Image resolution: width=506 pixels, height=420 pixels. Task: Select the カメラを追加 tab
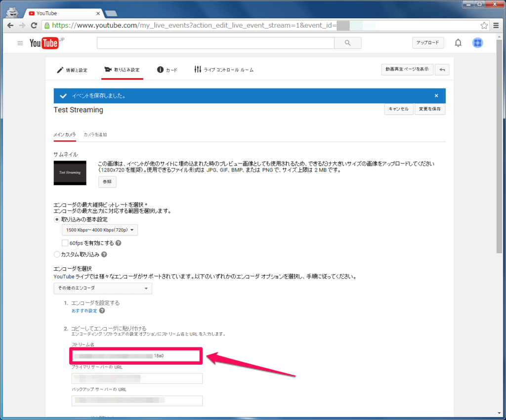coord(95,134)
